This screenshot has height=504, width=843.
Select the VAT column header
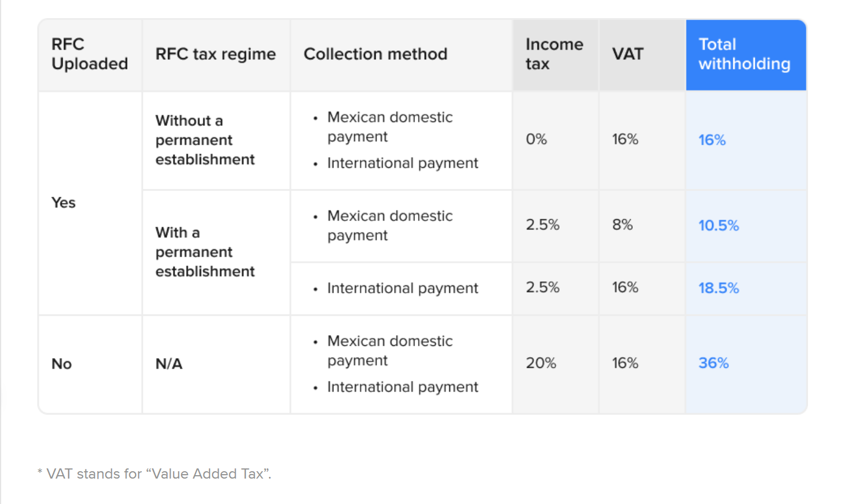point(628,54)
